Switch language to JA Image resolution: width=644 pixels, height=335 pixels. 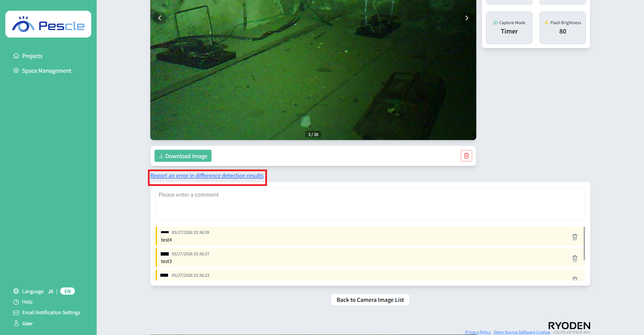[51, 291]
